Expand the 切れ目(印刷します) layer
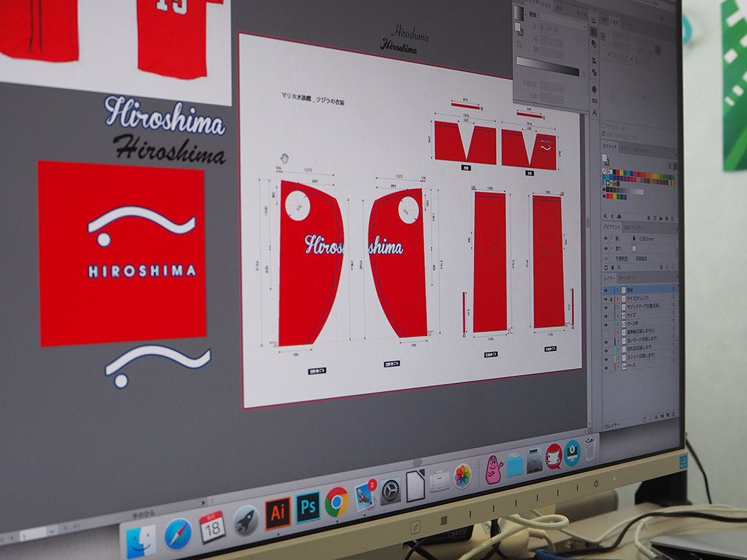The image size is (747, 560). (618, 349)
